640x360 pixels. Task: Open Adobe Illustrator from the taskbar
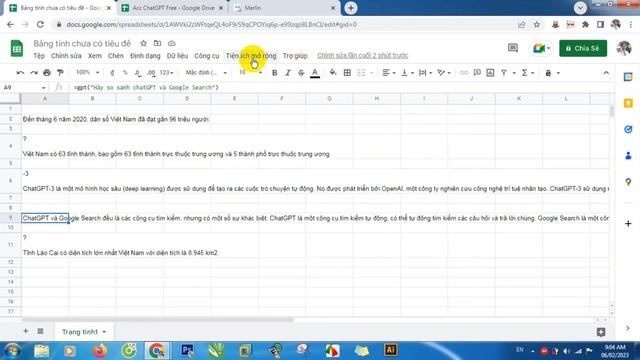[x=390, y=350]
